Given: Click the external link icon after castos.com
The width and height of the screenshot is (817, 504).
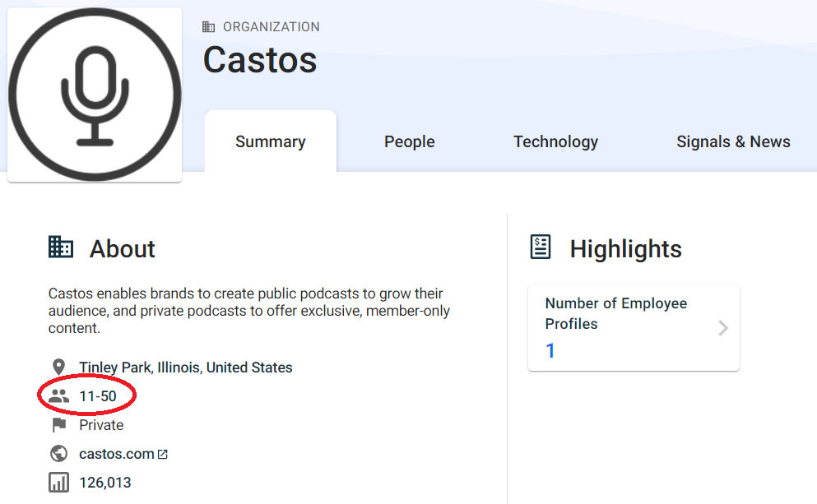Looking at the screenshot, I should [x=163, y=454].
